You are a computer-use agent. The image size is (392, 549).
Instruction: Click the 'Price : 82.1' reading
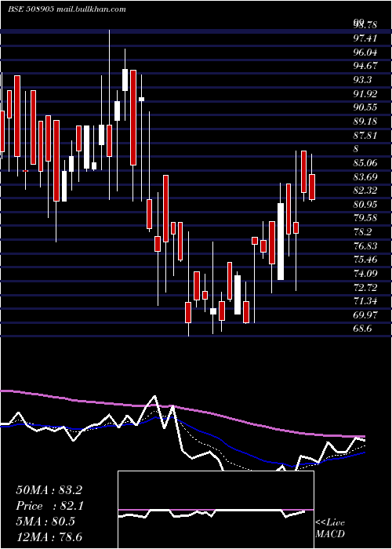49,506
